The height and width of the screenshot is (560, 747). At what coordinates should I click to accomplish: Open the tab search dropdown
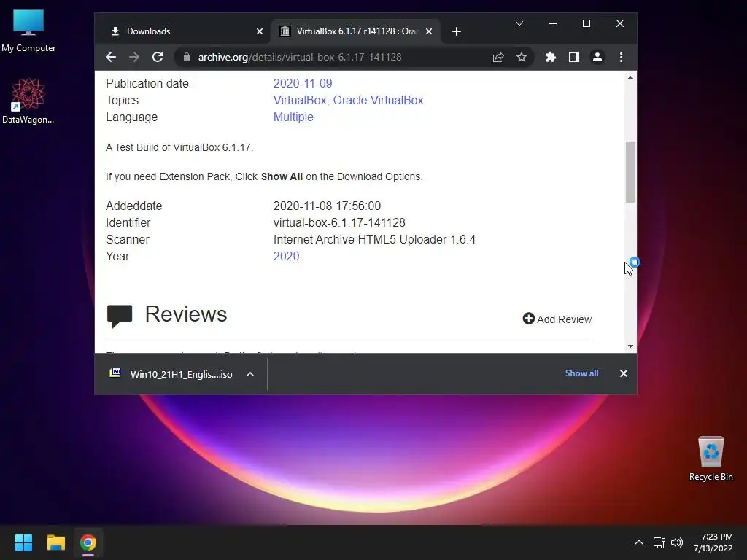[519, 23]
